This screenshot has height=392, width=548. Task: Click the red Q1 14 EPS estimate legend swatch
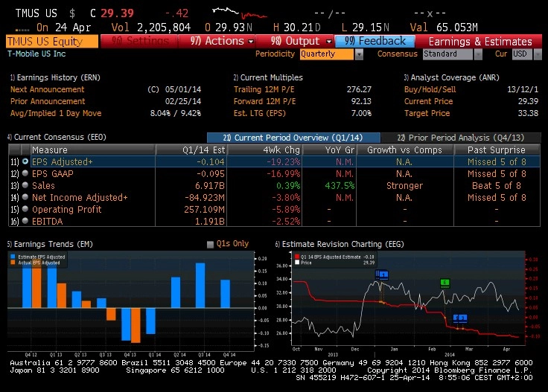coord(297,257)
